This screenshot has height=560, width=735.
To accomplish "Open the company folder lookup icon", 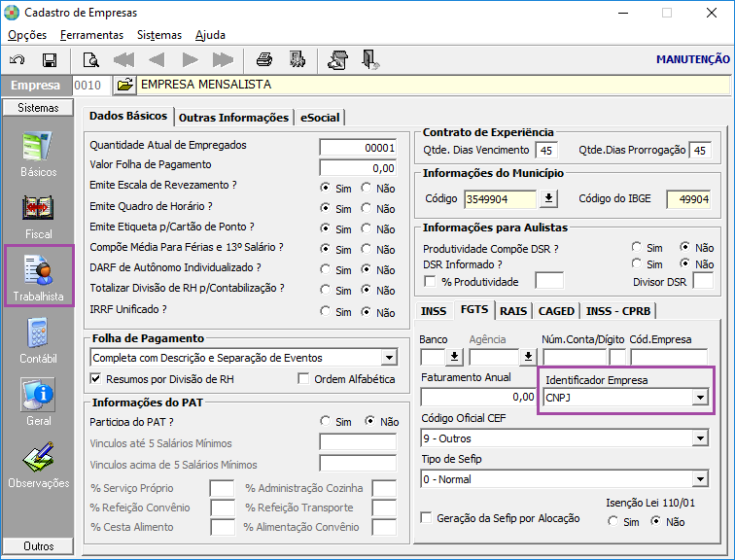I will [x=124, y=86].
